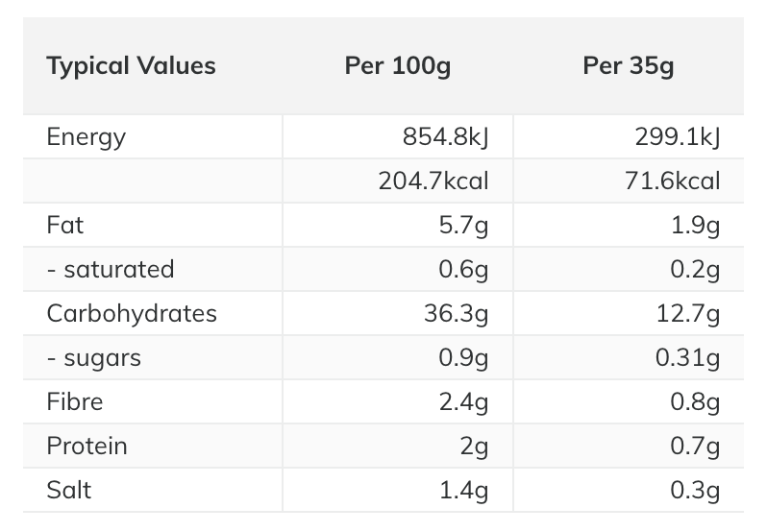Click the Per 100g column header

398,66
